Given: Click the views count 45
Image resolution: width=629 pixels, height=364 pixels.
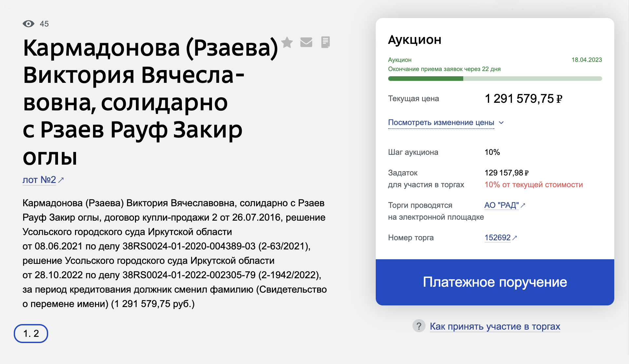Looking at the screenshot, I should [44, 24].
